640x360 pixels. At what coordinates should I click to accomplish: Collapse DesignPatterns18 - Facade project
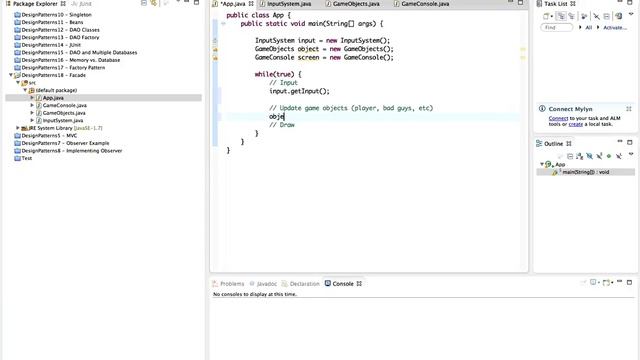click(11, 75)
